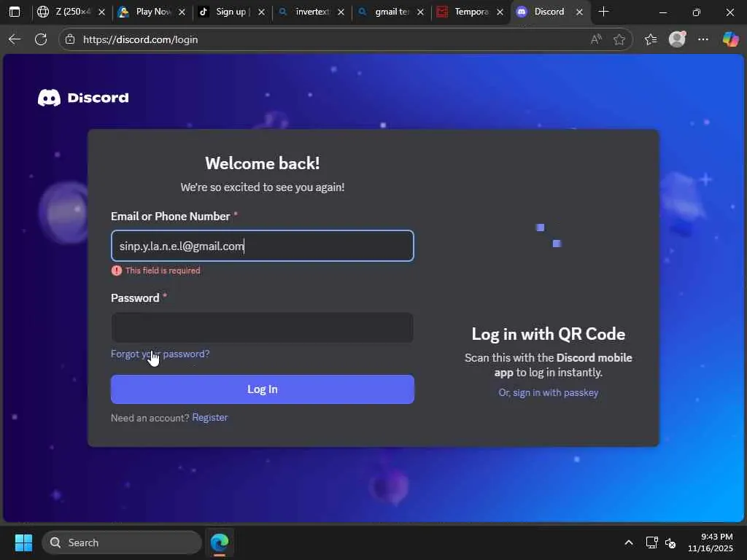Image resolution: width=747 pixels, height=560 pixels.
Task: Switch to the TikTok Sign up tab
Action: coord(231,12)
